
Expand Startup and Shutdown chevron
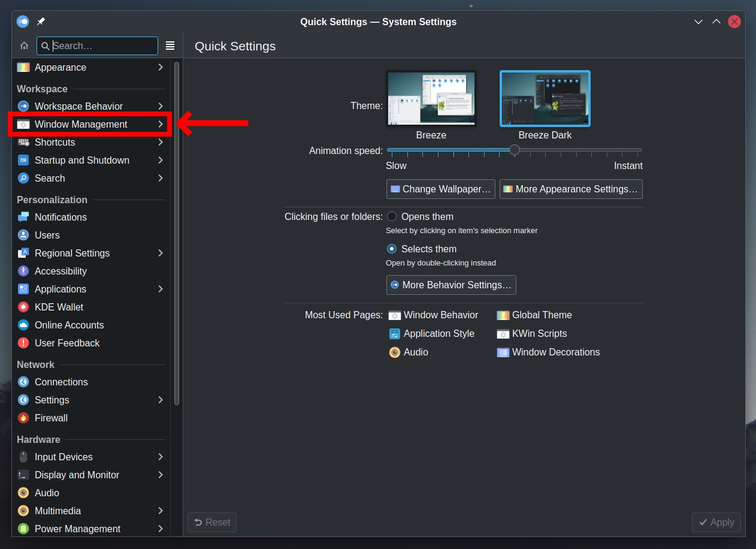click(x=161, y=160)
